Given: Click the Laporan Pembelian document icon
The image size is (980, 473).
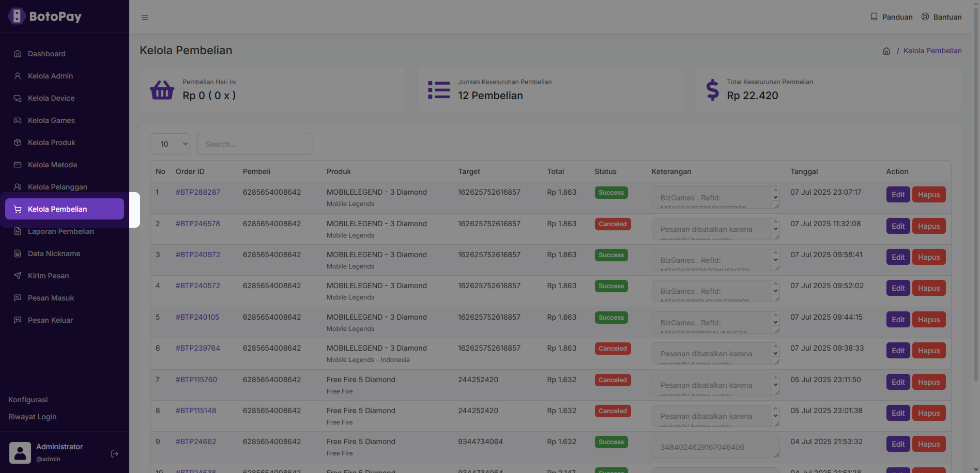Looking at the screenshot, I should click(18, 231).
